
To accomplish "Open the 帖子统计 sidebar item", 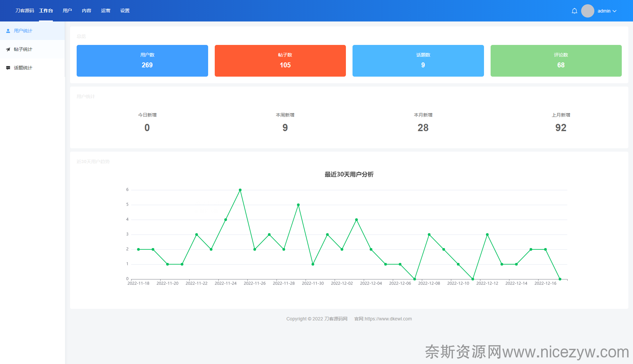I will tap(23, 49).
